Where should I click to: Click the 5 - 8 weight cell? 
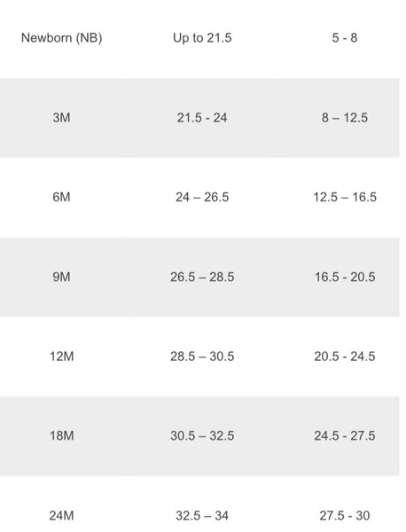coord(344,37)
